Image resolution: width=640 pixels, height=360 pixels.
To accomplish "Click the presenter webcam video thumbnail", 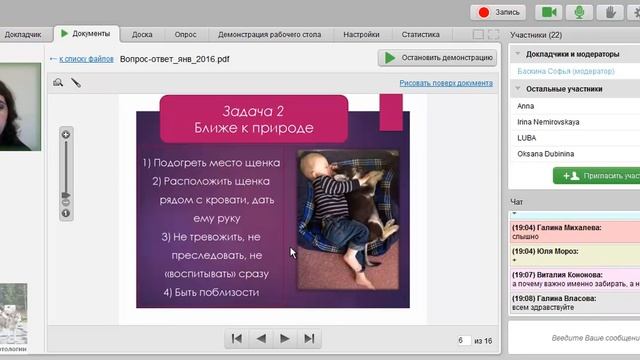I will (x=20, y=107).
